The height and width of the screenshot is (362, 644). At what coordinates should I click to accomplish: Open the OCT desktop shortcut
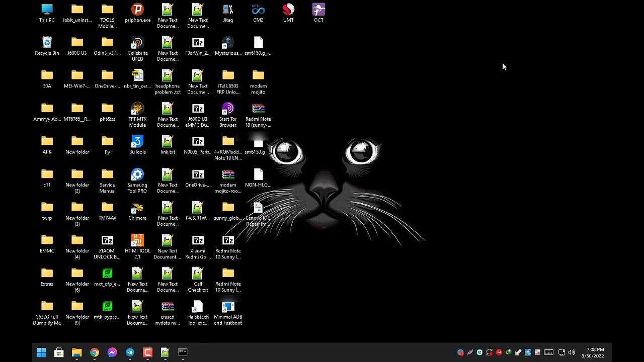318,13
